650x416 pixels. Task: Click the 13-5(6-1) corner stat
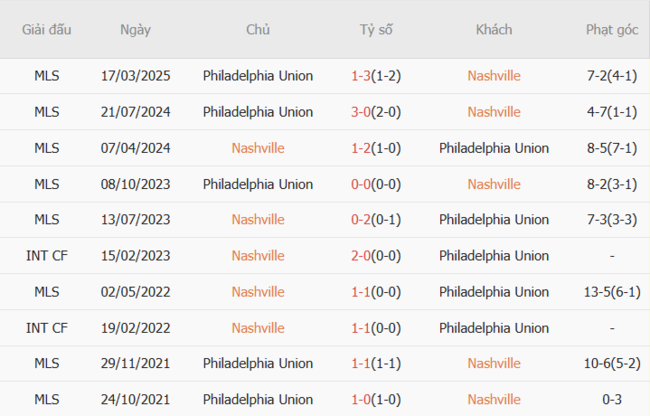click(612, 292)
